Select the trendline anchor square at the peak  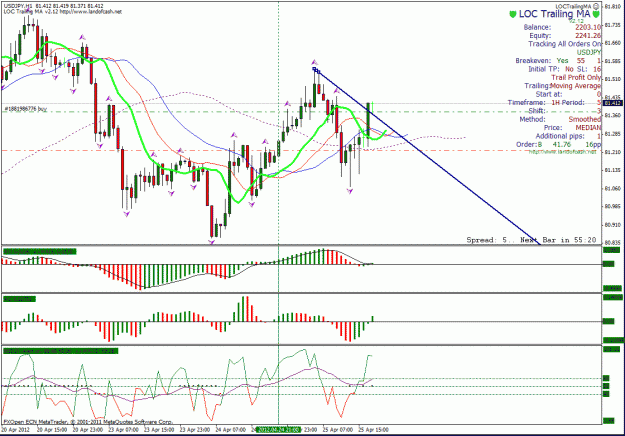[x=314, y=69]
